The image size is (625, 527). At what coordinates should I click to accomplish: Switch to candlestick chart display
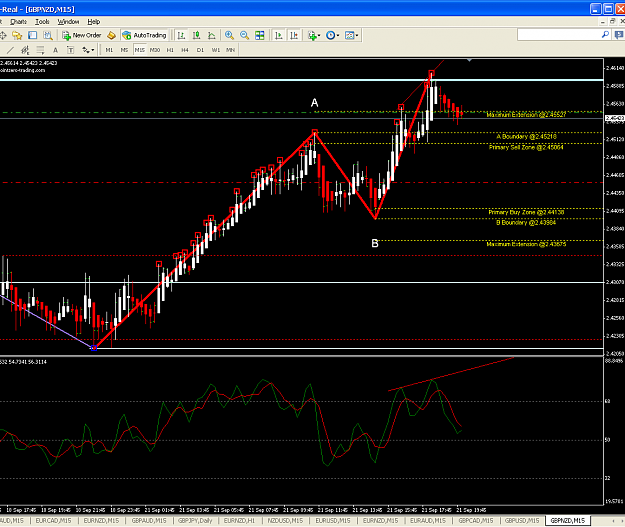tap(197, 35)
